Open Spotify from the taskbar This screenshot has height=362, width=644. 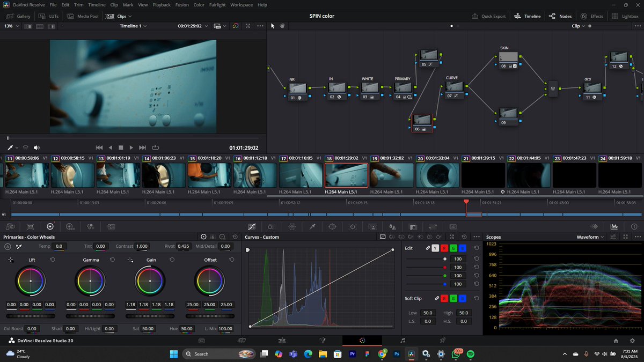[471, 354]
